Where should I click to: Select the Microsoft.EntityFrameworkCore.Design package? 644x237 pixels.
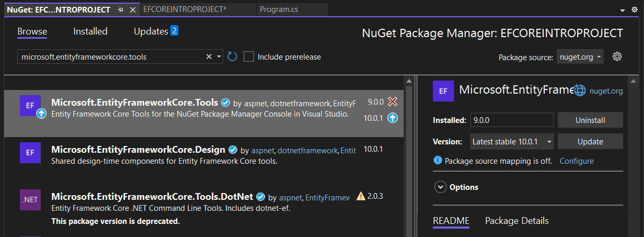(x=138, y=150)
